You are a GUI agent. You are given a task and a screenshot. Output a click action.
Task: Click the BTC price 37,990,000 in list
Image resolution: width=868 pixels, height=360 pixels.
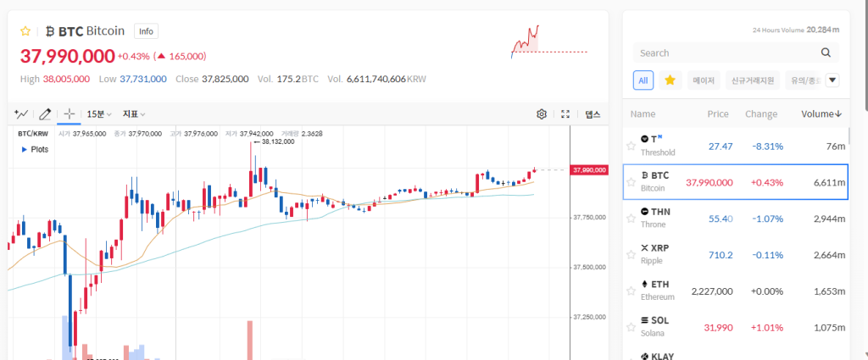[x=709, y=182]
